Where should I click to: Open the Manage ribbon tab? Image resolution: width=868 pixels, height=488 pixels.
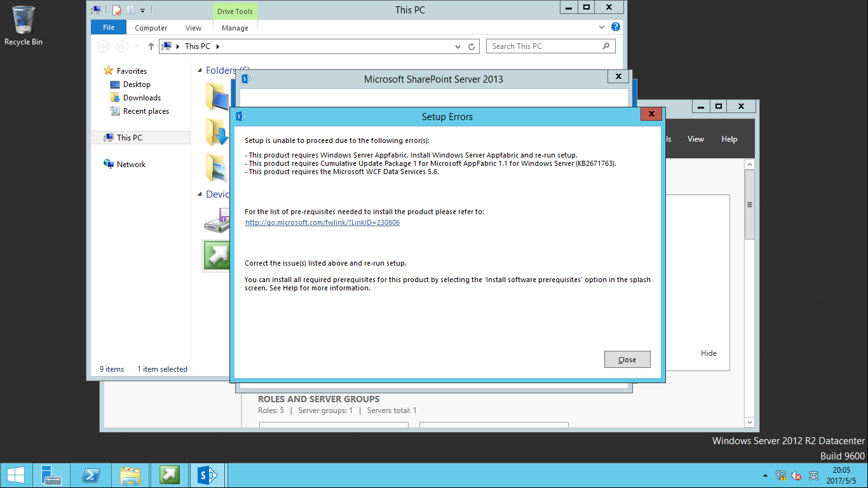[235, 28]
